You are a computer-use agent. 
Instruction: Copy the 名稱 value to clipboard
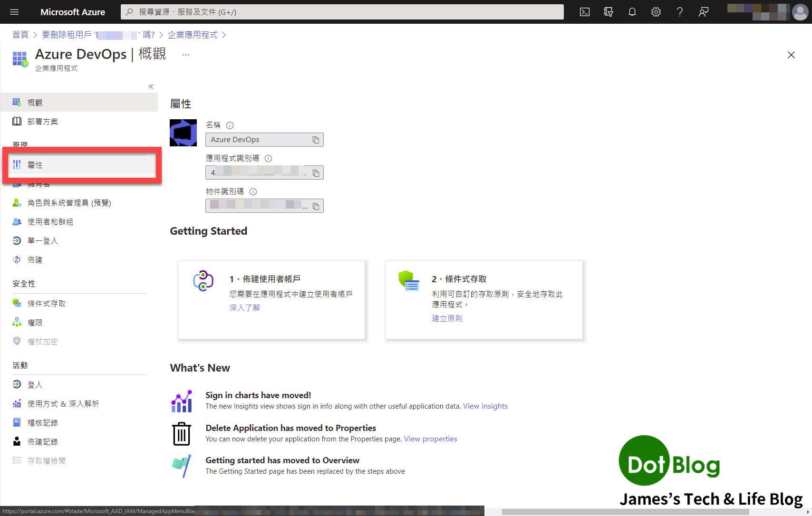coord(316,140)
